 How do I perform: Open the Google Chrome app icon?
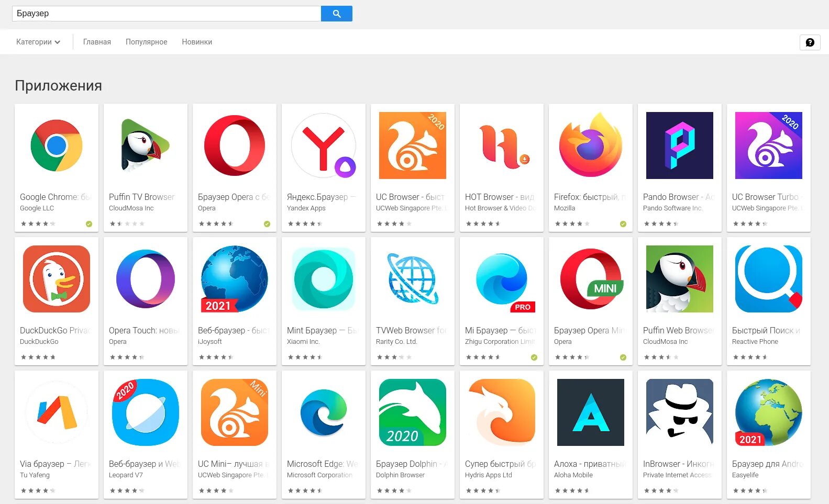tap(57, 145)
